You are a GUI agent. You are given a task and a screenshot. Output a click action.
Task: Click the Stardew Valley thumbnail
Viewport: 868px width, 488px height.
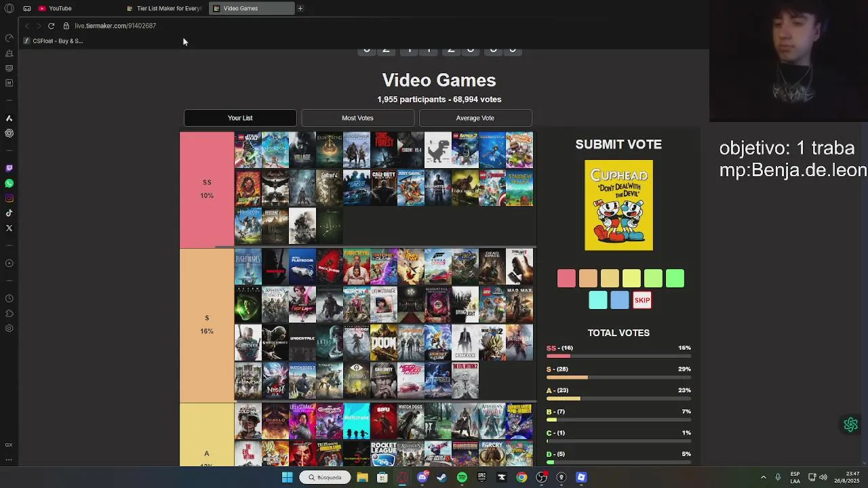tap(519, 188)
